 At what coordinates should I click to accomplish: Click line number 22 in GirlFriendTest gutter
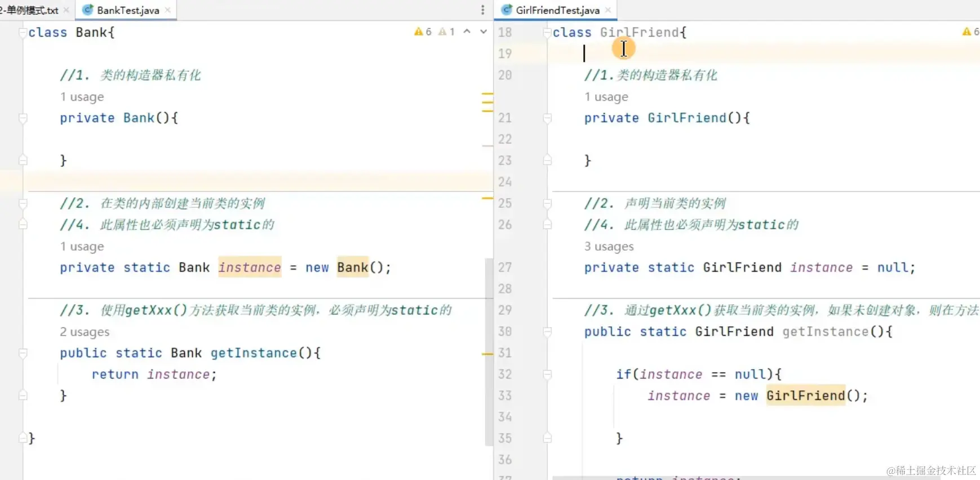(x=505, y=139)
